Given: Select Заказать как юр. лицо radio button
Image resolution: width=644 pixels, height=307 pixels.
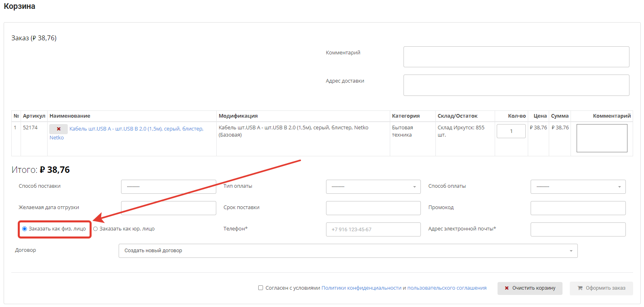Looking at the screenshot, I should tap(96, 229).
